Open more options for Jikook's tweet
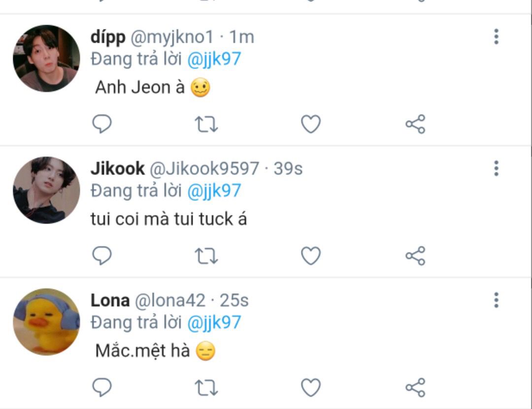Viewport: 532px width, 409px height. pos(496,168)
